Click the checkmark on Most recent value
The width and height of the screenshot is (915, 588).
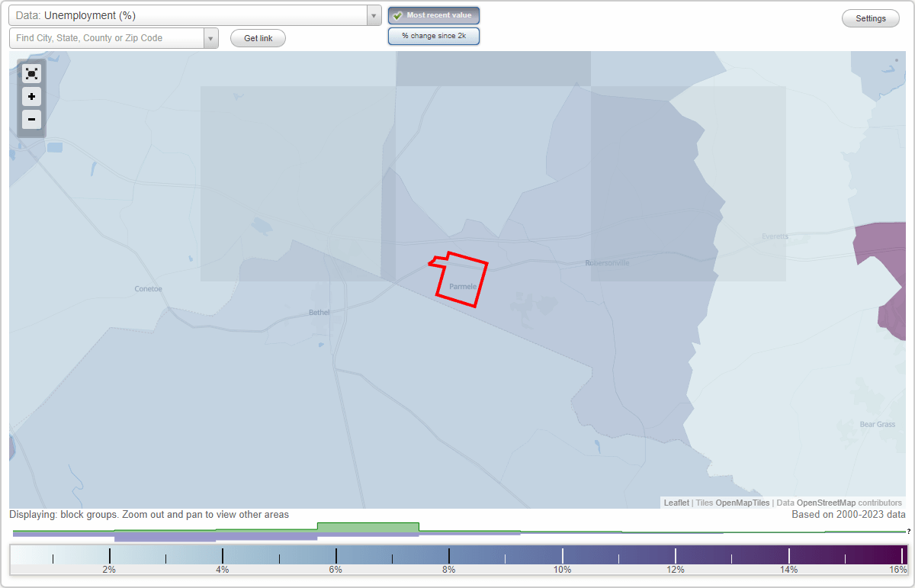(397, 14)
